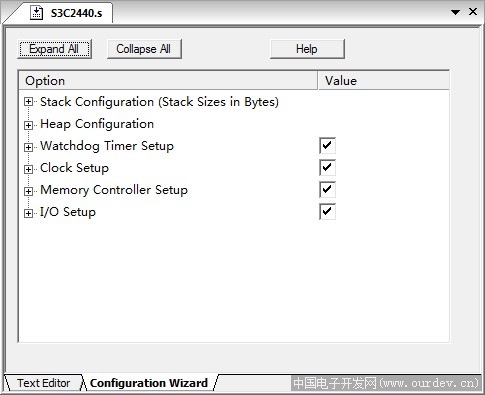Select the I/O Setup row text
The image size is (485, 395).
coord(68,212)
